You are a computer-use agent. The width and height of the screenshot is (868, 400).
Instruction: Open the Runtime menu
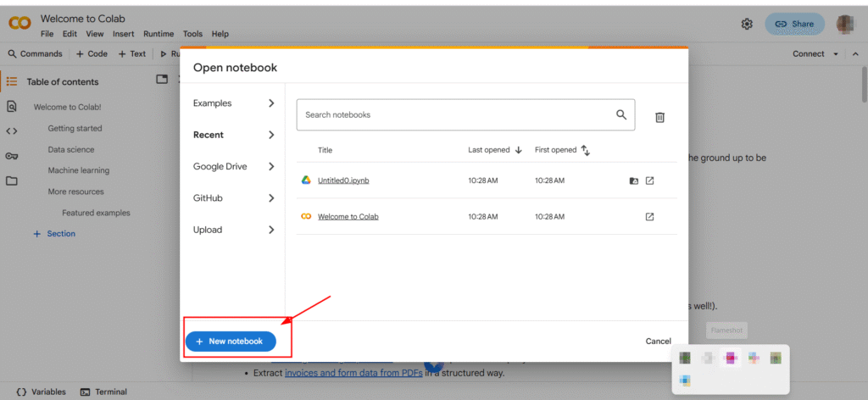click(159, 34)
